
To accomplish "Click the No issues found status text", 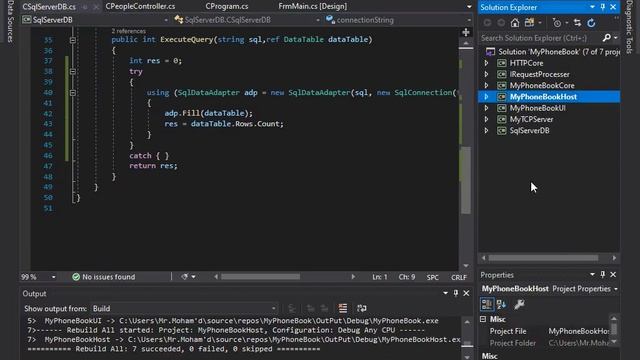I will point(109,277).
